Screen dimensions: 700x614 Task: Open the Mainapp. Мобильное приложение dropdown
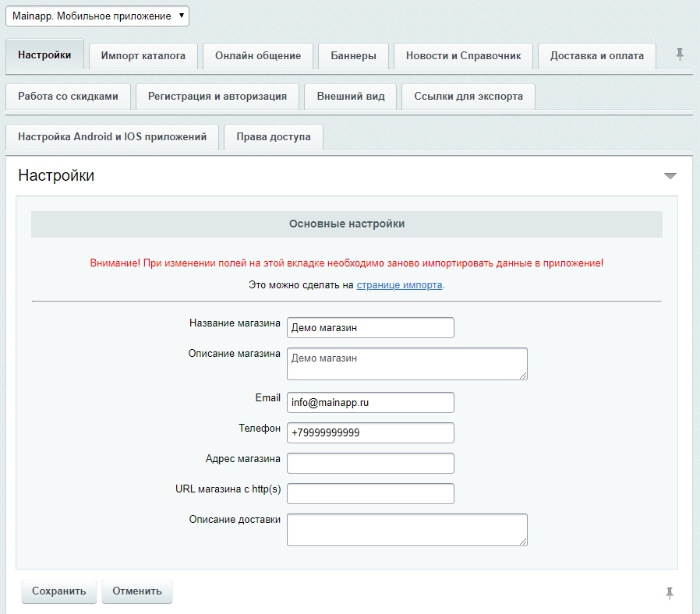pyautogui.click(x=97, y=16)
